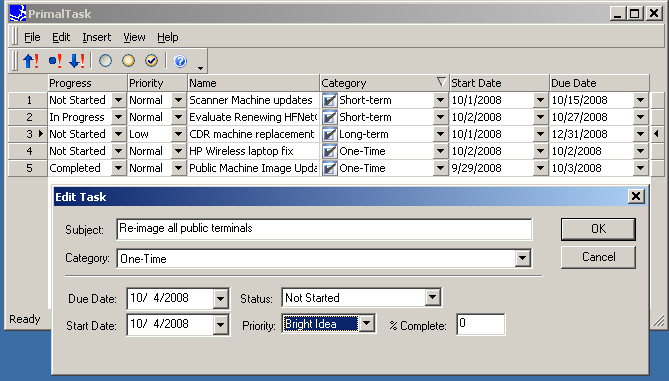Open the Start Date picker in Edit Task
The image size is (669, 381).
(x=220, y=325)
